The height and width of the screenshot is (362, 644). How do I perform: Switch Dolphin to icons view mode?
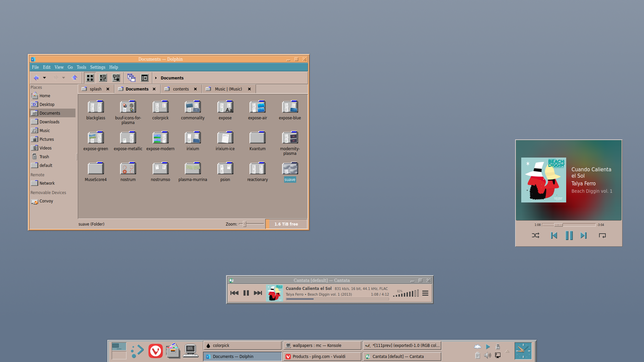click(90, 77)
